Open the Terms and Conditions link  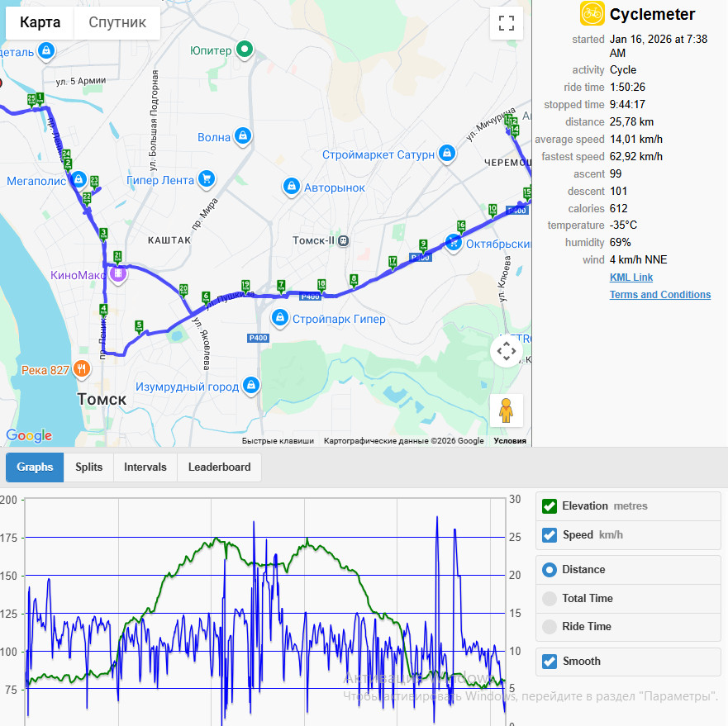click(x=659, y=295)
